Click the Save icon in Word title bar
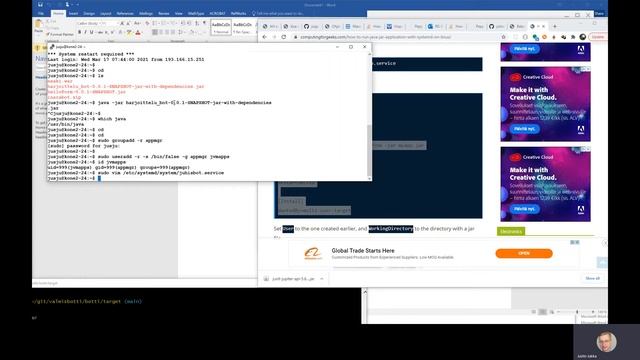Screen dimensions: 640x360 (x=40, y=4)
